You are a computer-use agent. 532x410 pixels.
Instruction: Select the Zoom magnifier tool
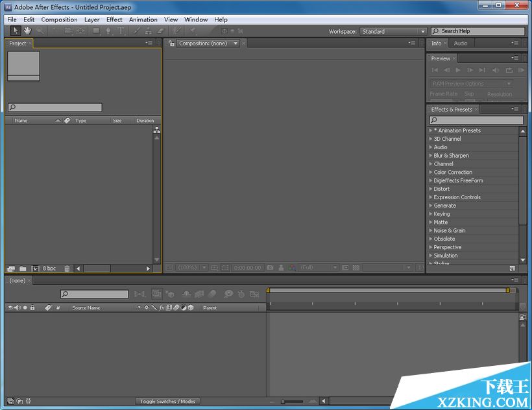[x=40, y=31]
